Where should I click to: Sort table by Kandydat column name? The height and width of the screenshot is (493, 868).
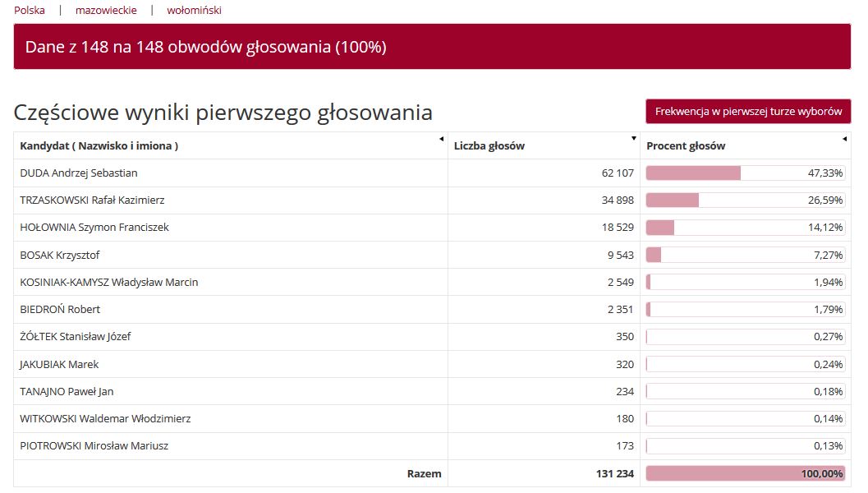(99, 146)
